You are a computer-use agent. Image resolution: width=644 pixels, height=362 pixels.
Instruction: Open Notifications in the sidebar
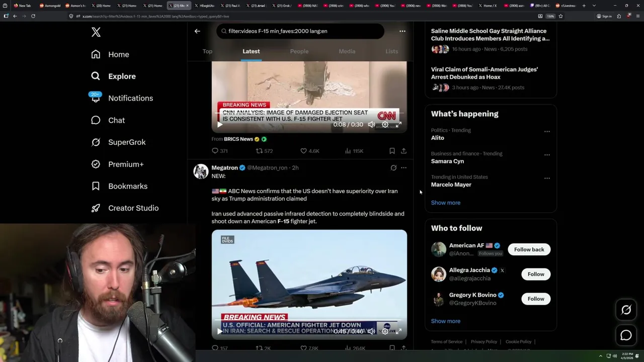click(x=122, y=98)
